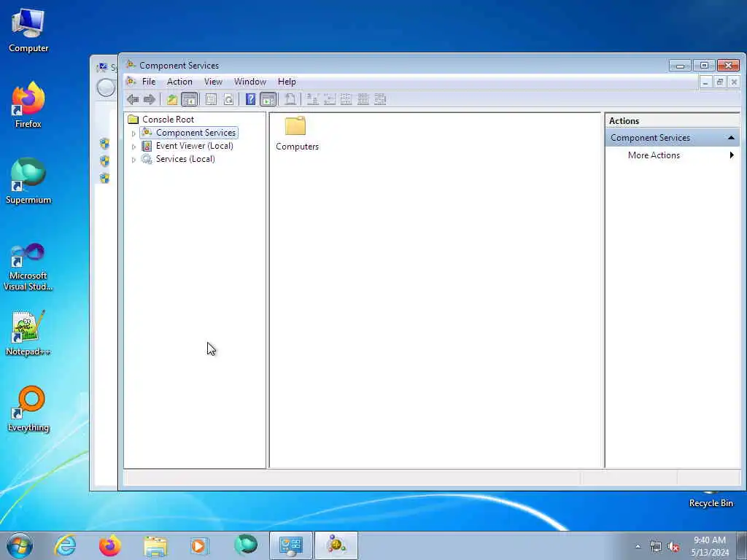Viewport: 747px width, 560px height.
Task: Click the muted volume tray icon
Action: pyautogui.click(x=673, y=547)
